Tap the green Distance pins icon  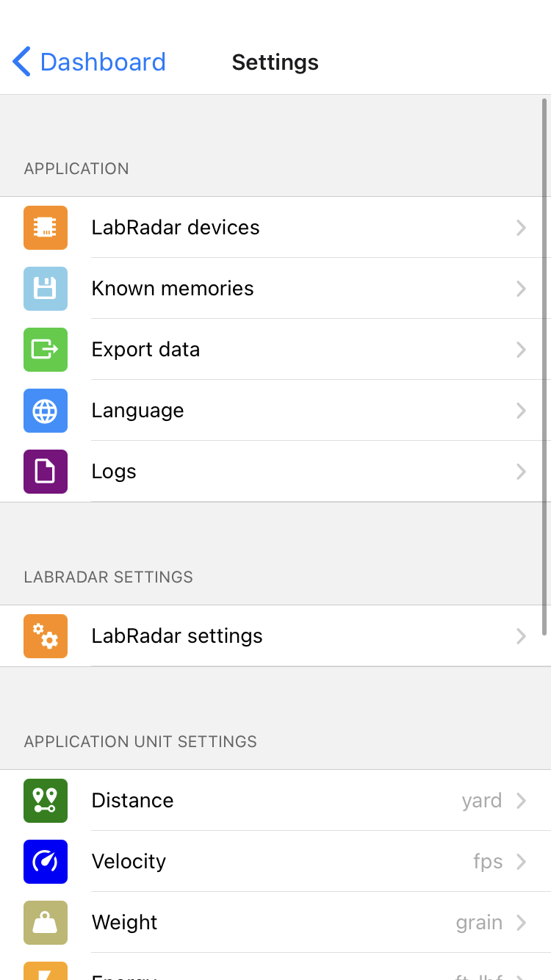click(x=46, y=801)
